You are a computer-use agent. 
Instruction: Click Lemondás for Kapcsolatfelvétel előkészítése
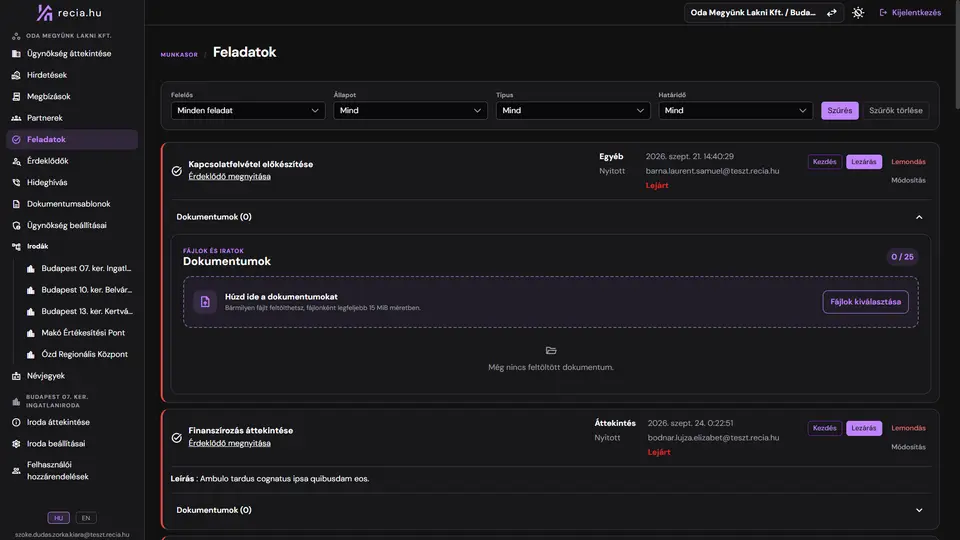pyautogui.click(x=909, y=162)
